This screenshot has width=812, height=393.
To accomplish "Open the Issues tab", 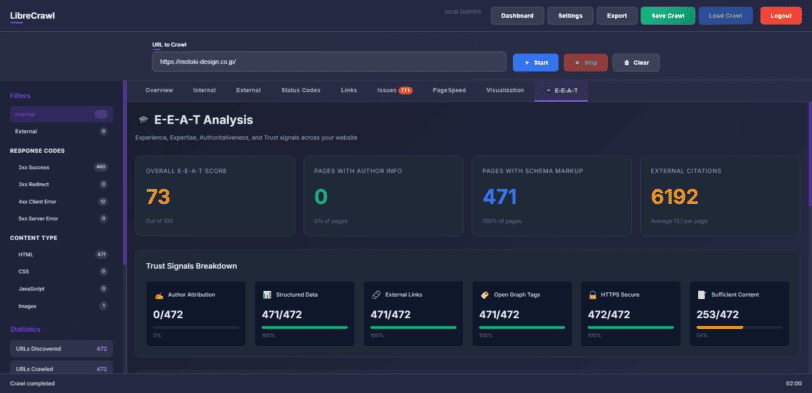I will pos(395,90).
